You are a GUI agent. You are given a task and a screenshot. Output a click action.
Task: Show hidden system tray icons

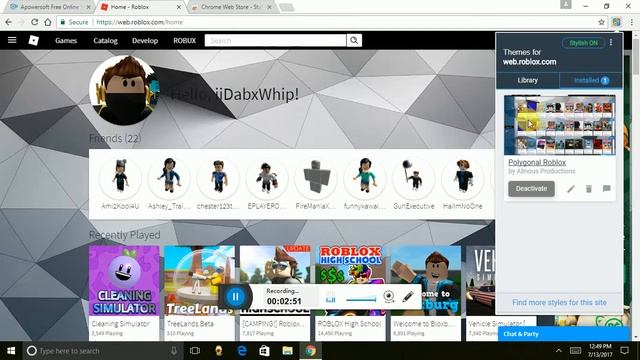(x=559, y=351)
